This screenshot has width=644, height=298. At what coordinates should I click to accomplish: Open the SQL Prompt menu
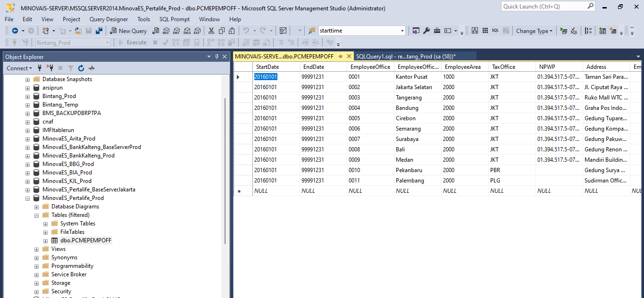tap(175, 19)
